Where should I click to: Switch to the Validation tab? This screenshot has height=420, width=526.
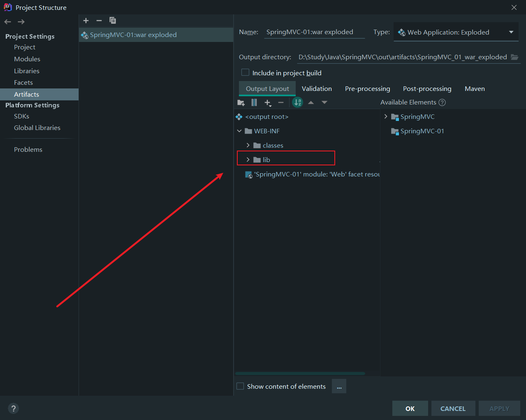[x=317, y=89]
